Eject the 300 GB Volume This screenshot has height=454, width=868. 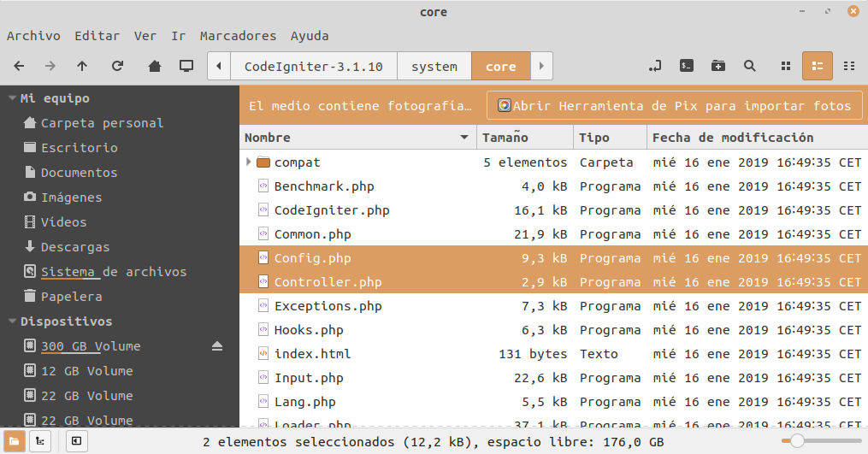pos(217,346)
